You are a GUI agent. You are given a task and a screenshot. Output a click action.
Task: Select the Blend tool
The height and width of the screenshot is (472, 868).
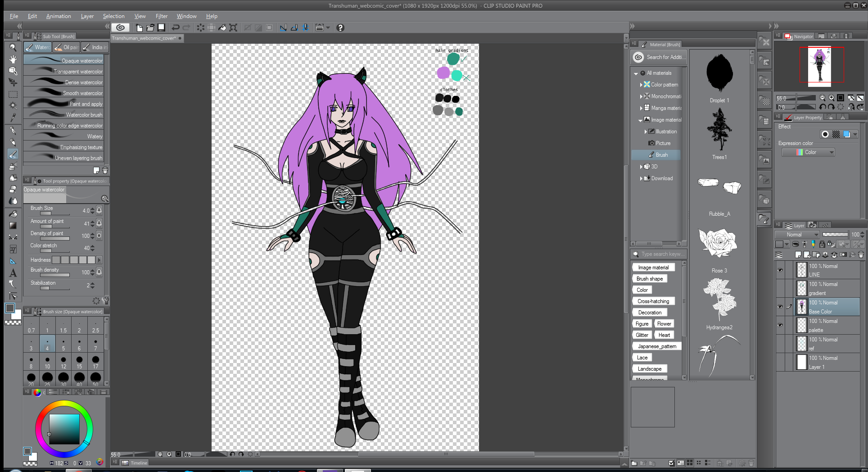click(13, 201)
